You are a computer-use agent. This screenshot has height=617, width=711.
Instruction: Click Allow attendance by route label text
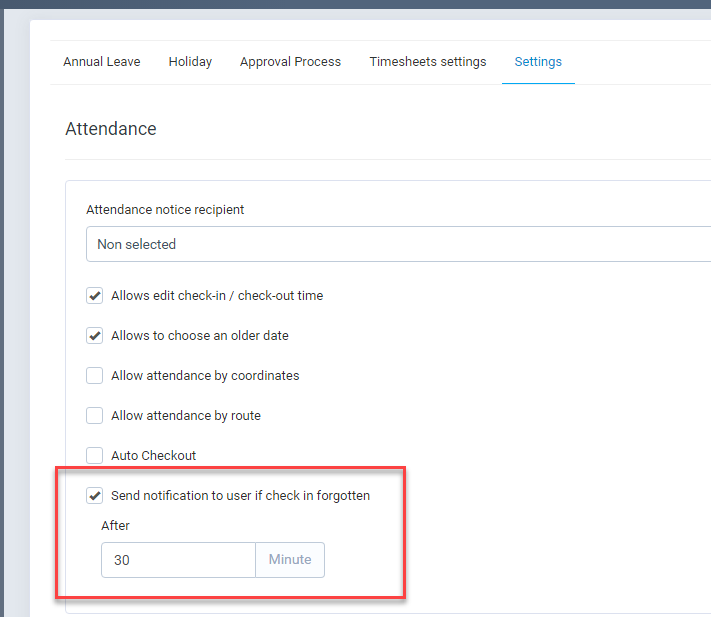(x=186, y=415)
